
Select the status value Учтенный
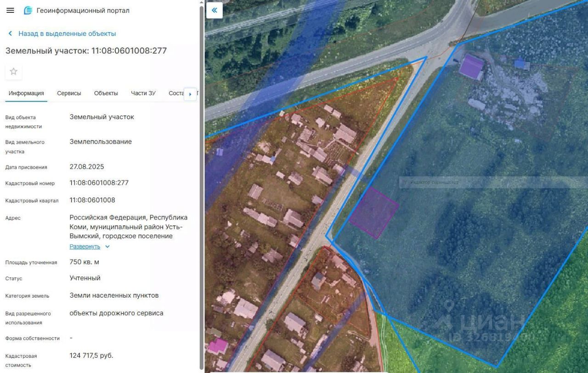click(x=85, y=278)
